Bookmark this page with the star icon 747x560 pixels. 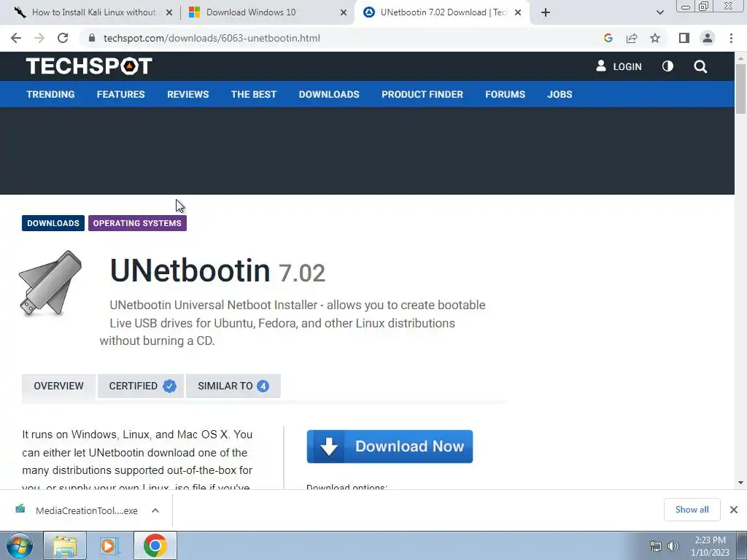pyautogui.click(x=655, y=38)
